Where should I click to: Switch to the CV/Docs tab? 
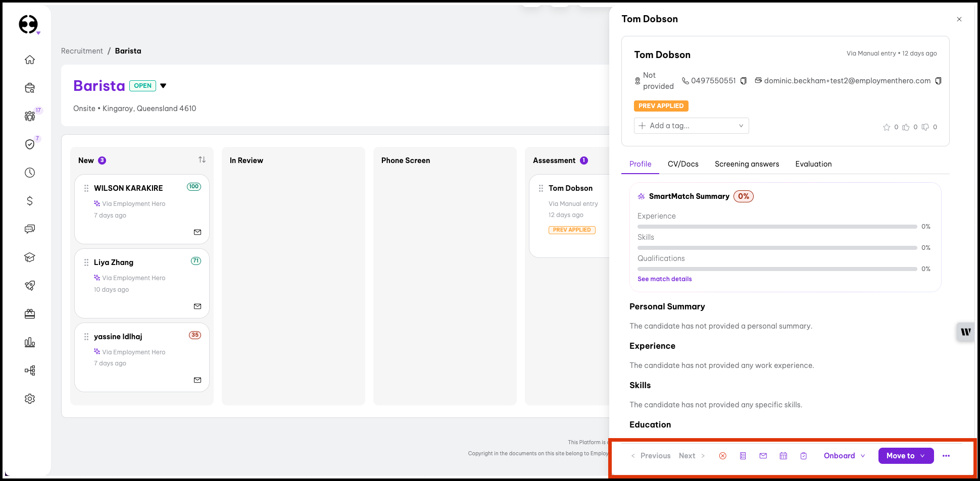point(682,164)
